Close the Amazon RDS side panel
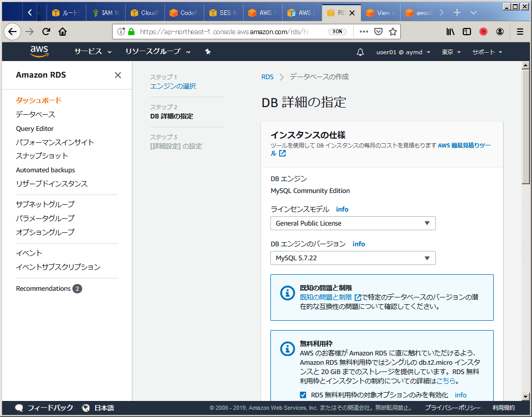The image size is (532, 417). 118,75
